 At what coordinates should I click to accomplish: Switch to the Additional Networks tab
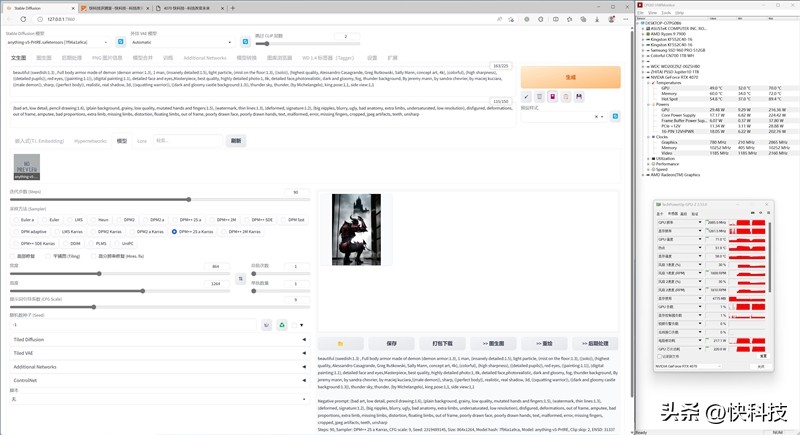[x=205, y=58]
